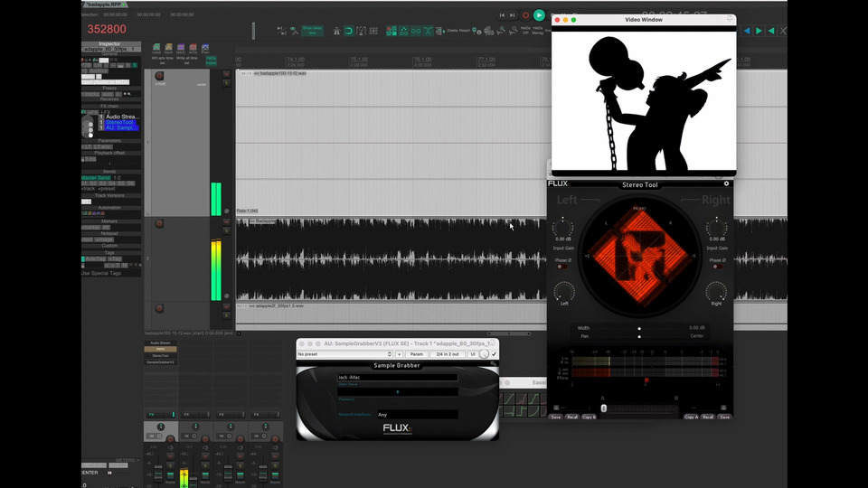Open Stereo Tool settings gear icon

pyautogui.click(x=726, y=183)
